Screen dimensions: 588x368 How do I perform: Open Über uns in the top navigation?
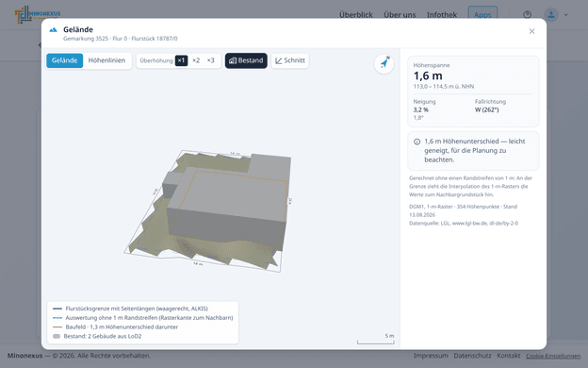click(x=400, y=15)
